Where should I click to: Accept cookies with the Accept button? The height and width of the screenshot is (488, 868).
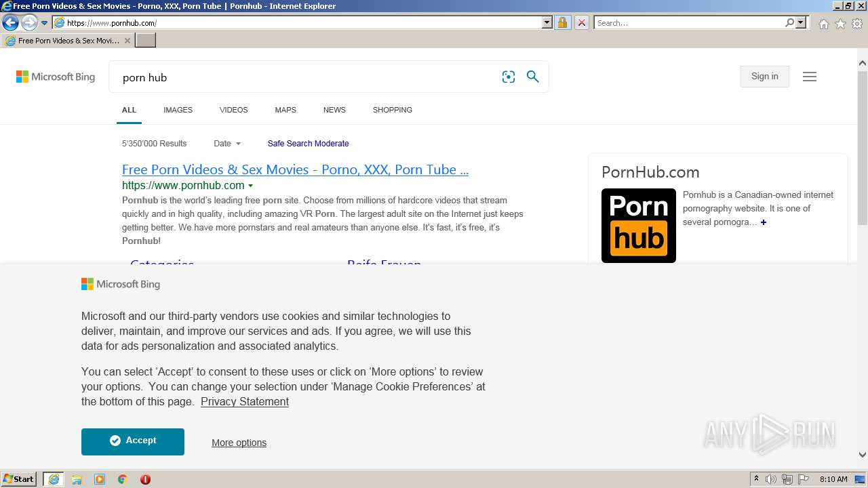coord(133,441)
